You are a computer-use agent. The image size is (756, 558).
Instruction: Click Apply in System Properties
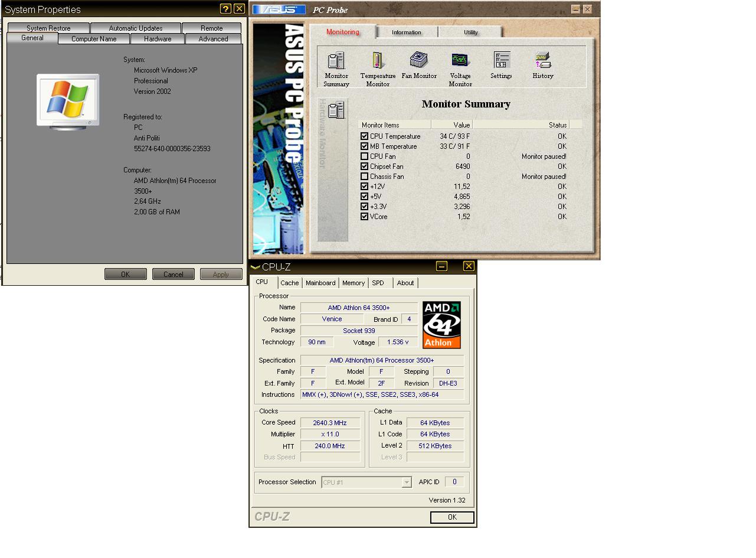coord(221,274)
